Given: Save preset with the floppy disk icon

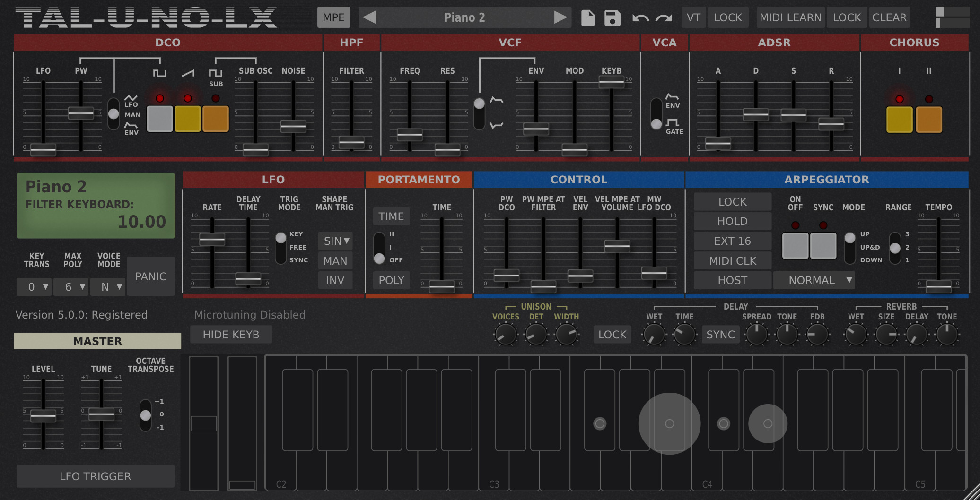Looking at the screenshot, I should click(x=612, y=18).
